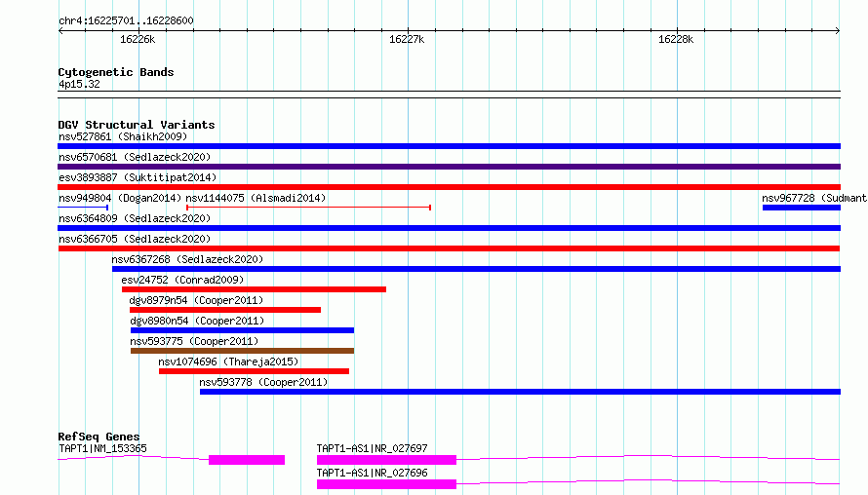The image size is (868, 495).
Task: Open the nsv593778 (Cooper2011) label
Action: (x=263, y=382)
